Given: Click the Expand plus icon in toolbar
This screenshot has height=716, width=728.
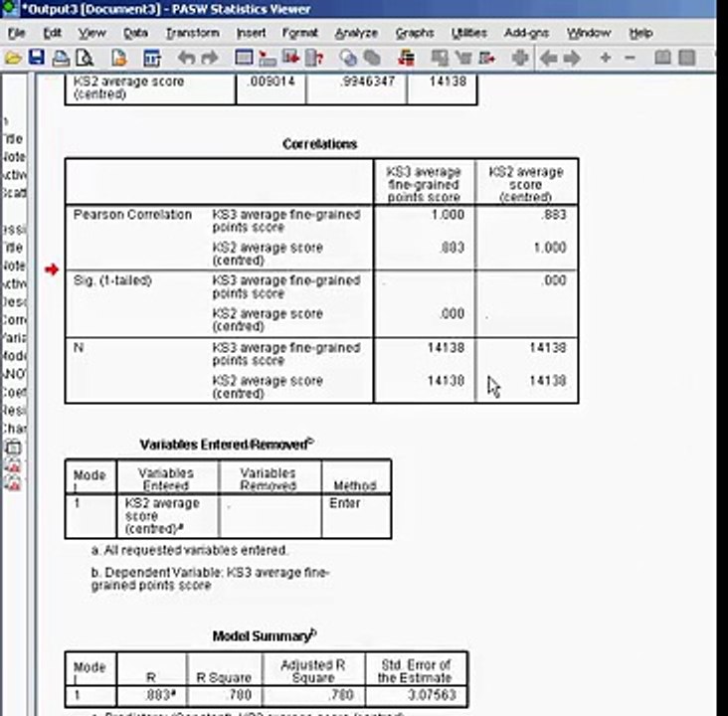Looking at the screenshot, I should [606, 58].
